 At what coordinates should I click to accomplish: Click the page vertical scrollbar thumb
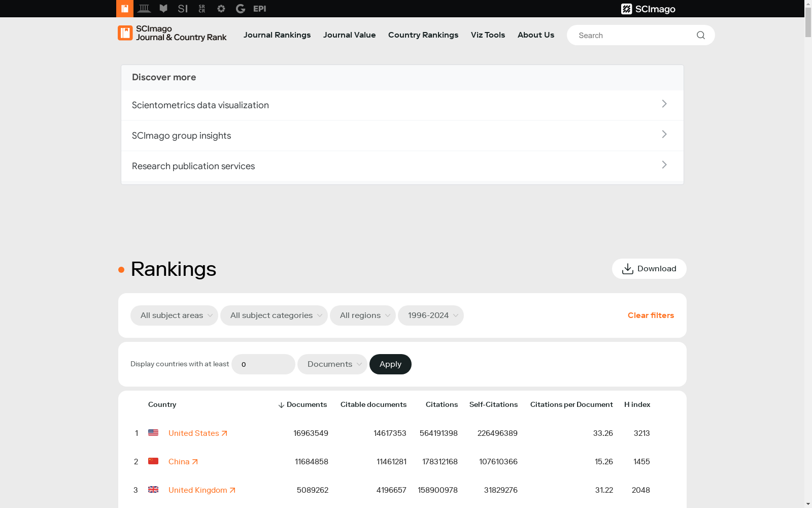coord(808,23)
